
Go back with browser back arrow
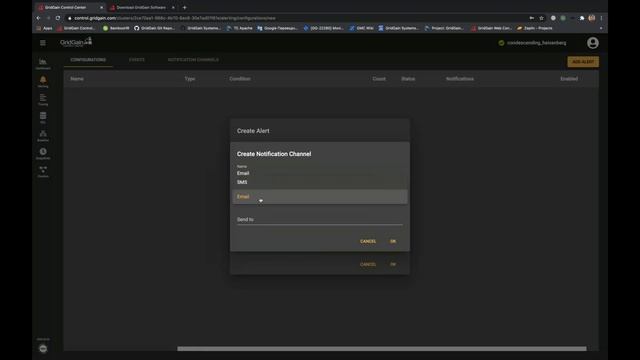click(x=38, y=18)
